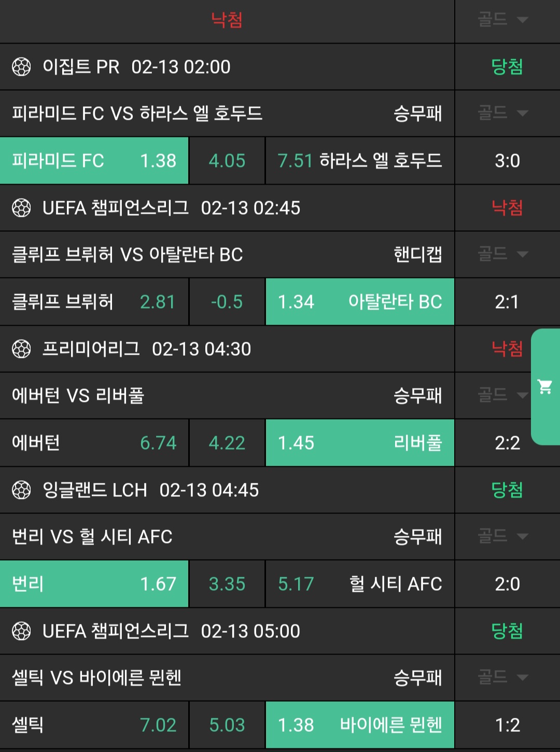Pick 번리 home win at 1.67

coord(94,584)
